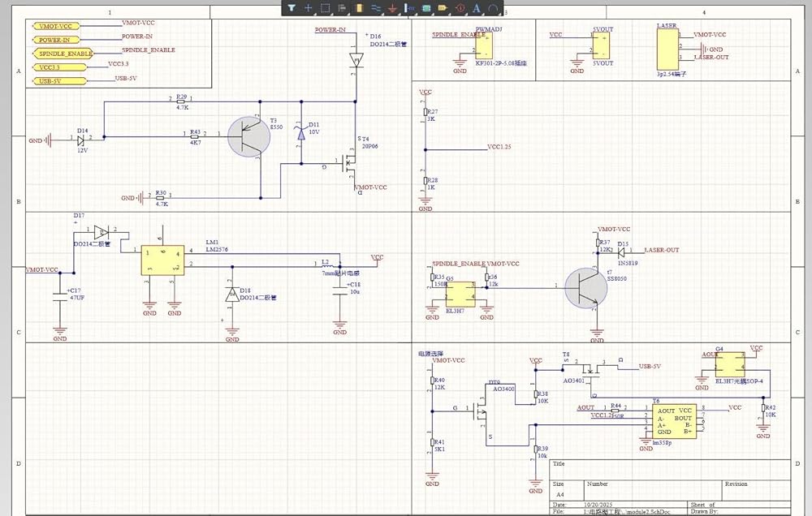This screenshot has width=812, height=516.
Task: Select the yellow Place Port tool
Action: click(443, 8)
